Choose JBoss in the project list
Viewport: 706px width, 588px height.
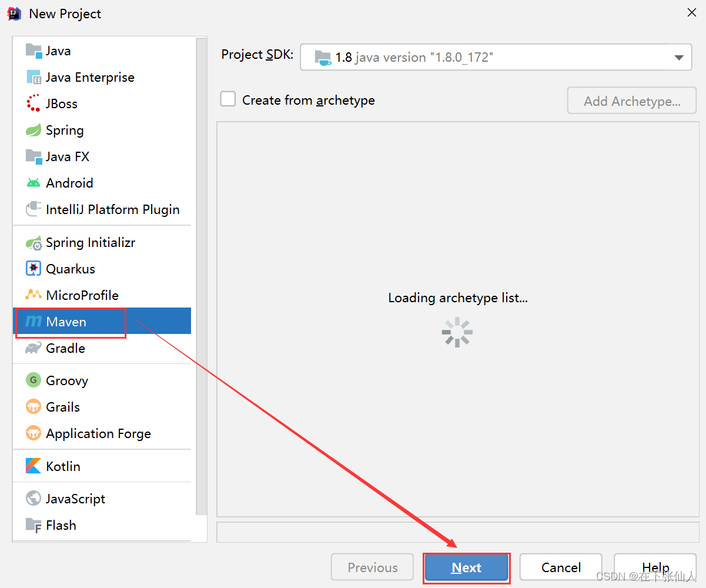[62, 103]
